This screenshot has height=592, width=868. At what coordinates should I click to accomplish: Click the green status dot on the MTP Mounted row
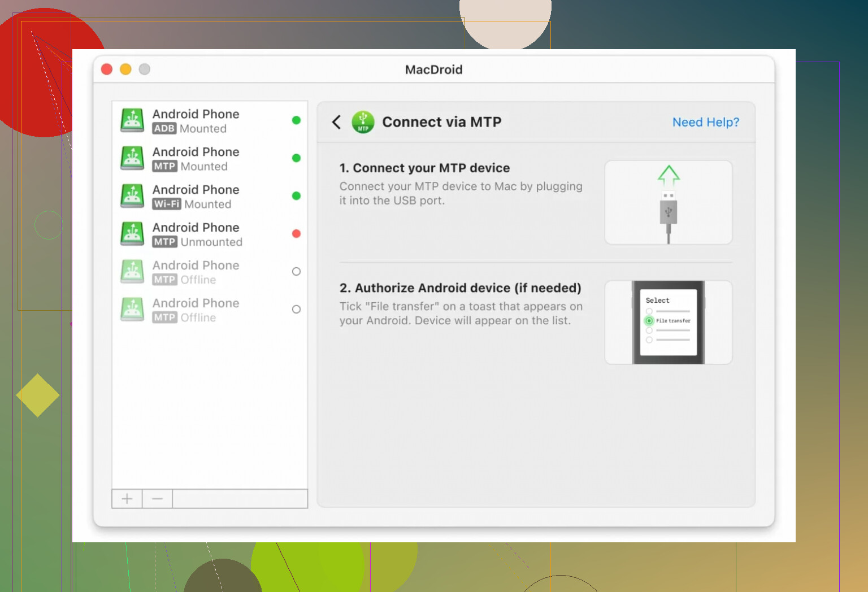tap(296, 158)
